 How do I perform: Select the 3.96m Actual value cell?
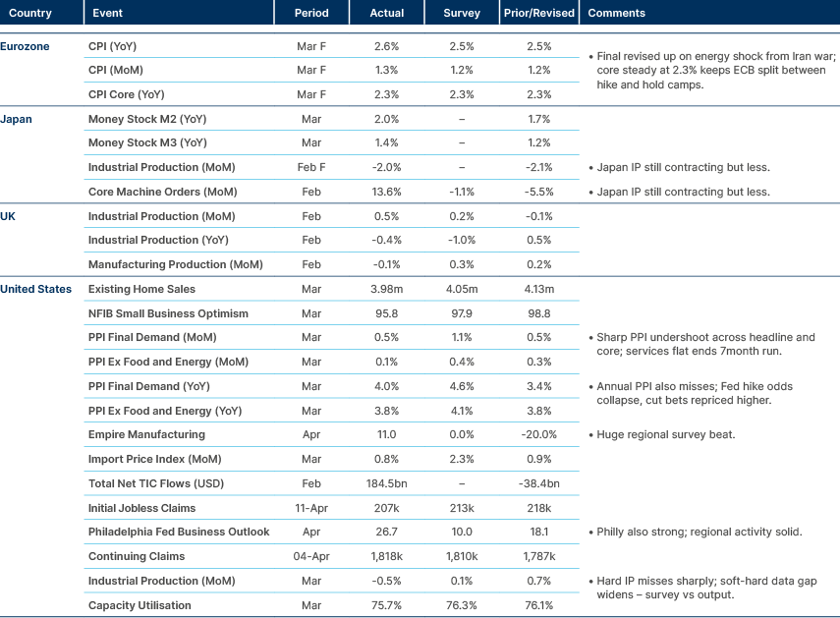point(387,289)
